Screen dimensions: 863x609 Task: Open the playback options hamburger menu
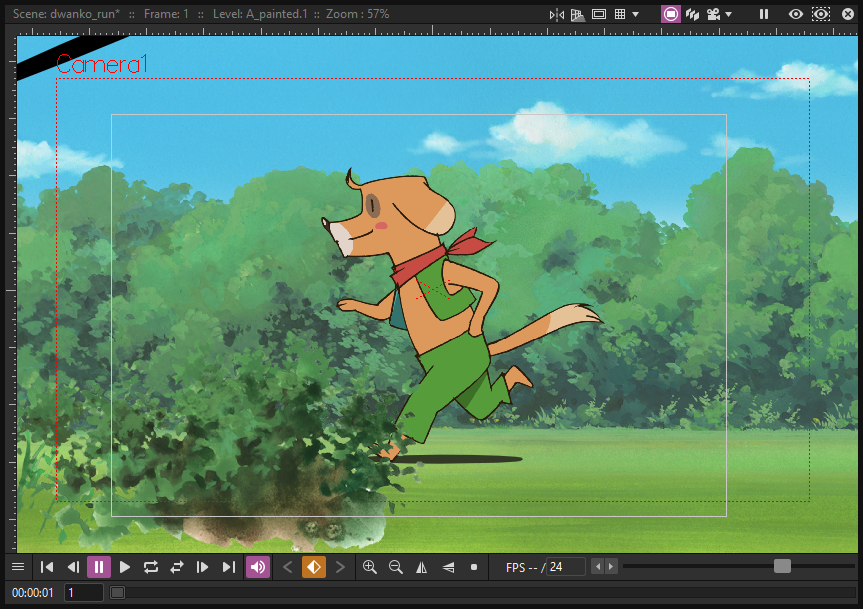coord(18,567)
